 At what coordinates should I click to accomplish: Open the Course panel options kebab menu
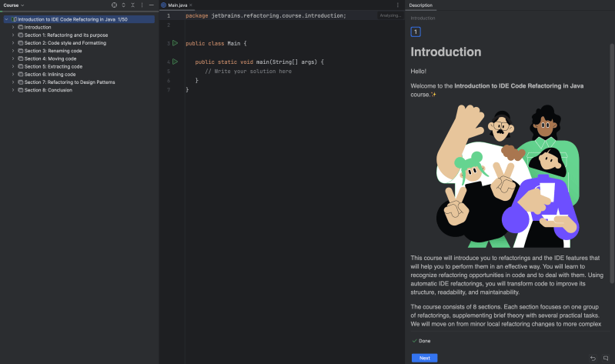point(142,5)
